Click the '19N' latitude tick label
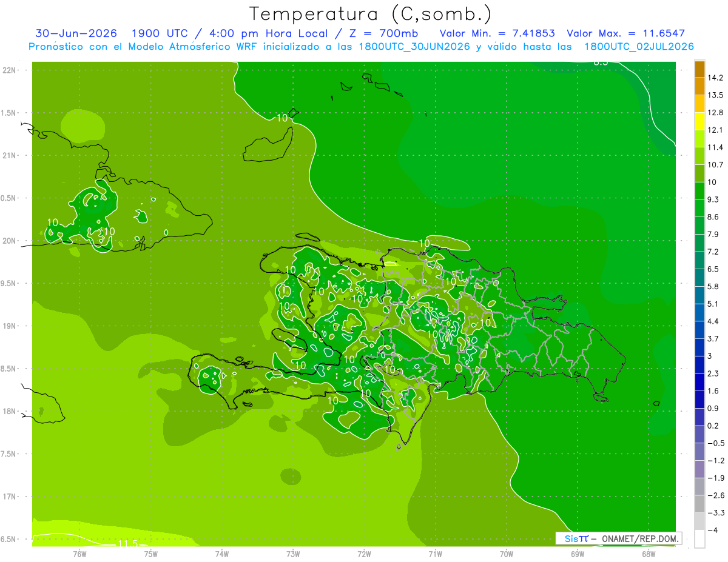 [10, 326]
